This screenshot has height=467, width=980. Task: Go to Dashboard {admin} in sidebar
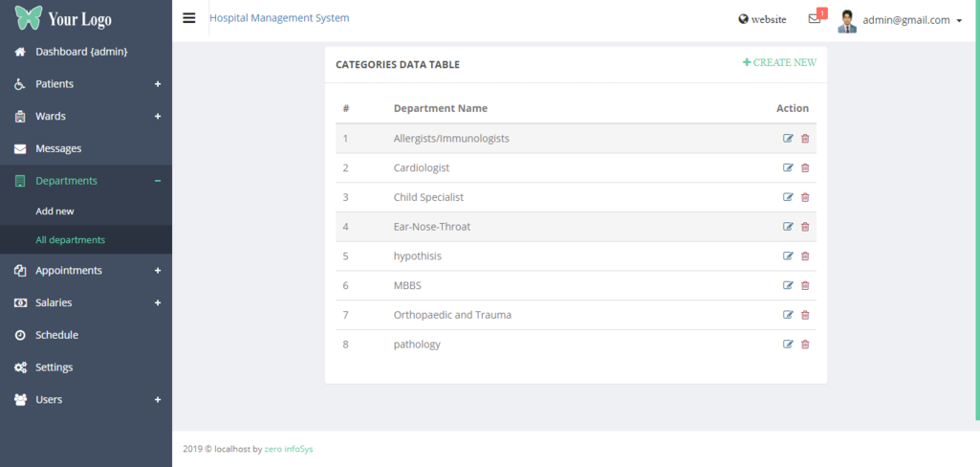pos(81,52)
